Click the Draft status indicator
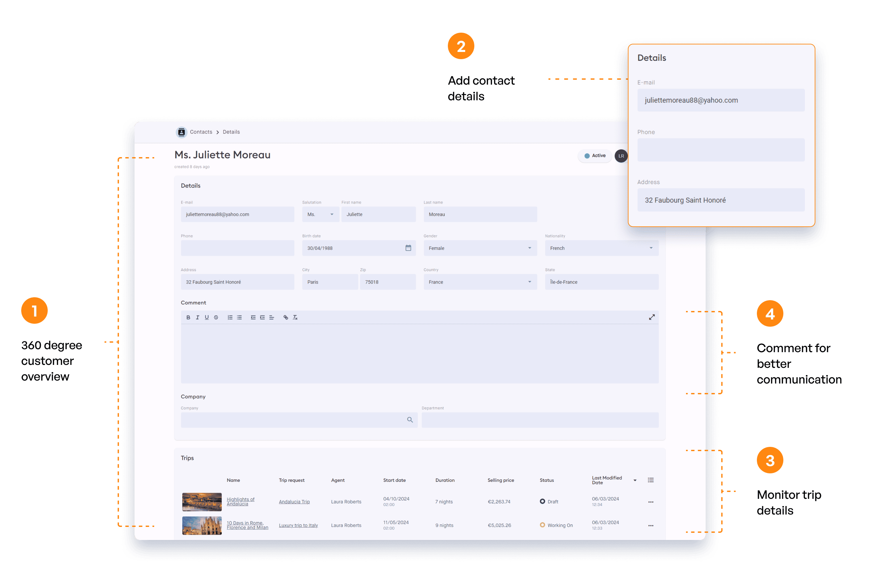Screen dimensions: 882x588 tap(543, 501)
